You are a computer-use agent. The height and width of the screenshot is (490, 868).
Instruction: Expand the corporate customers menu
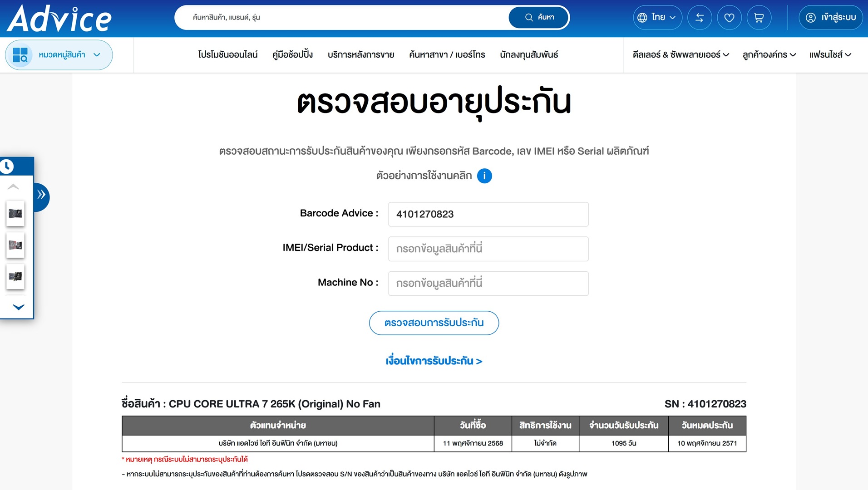click(x=769, y=55)
